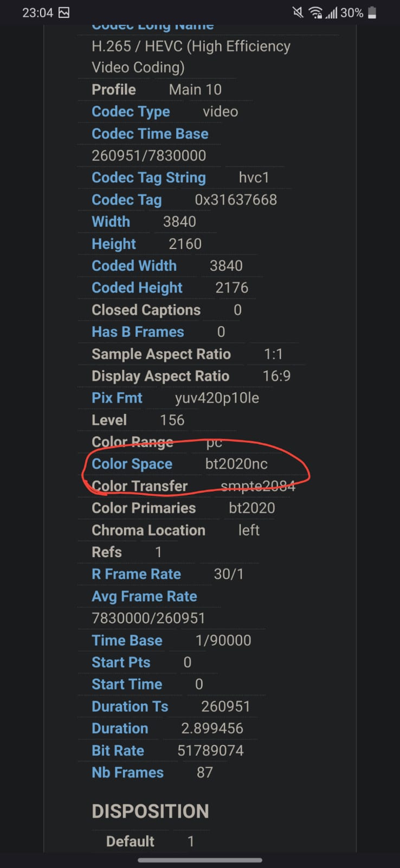Click the Color Space link
The image size is (400, 868).
132,464
